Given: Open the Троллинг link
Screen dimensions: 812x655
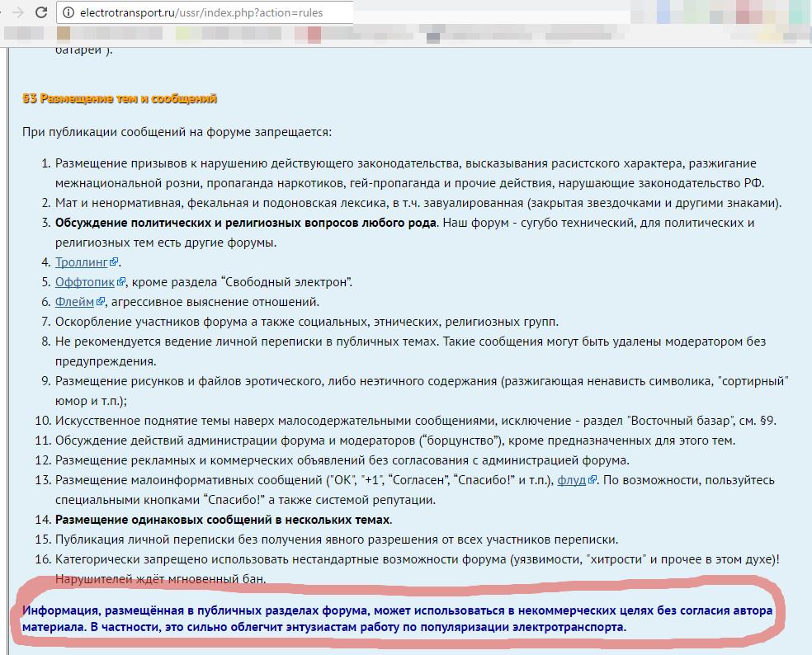Looking at the screenshot, I should click(x=82, y=262).
